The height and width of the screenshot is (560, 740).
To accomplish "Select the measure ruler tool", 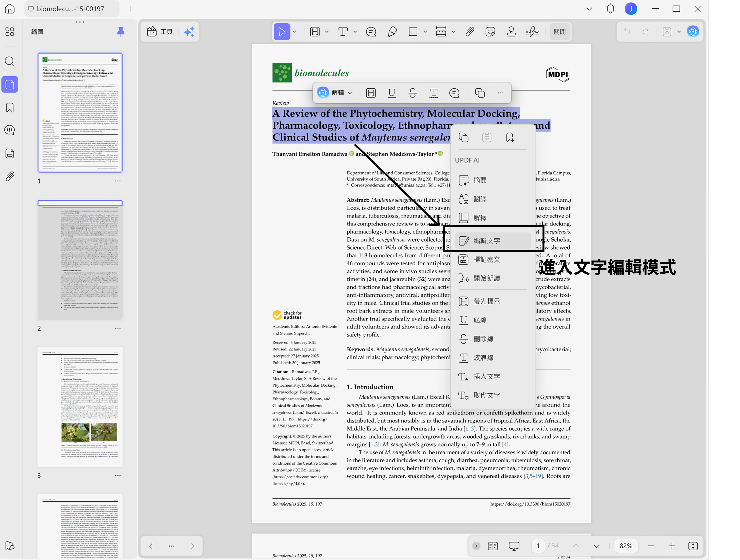I will click(x=441, y=32).
